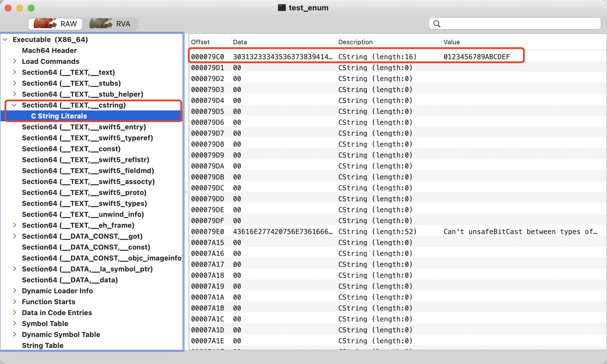This screenshot has width=607, height=364.
Task: Expand Dynamic Loader Info node
Action: [x=14, y=291]
